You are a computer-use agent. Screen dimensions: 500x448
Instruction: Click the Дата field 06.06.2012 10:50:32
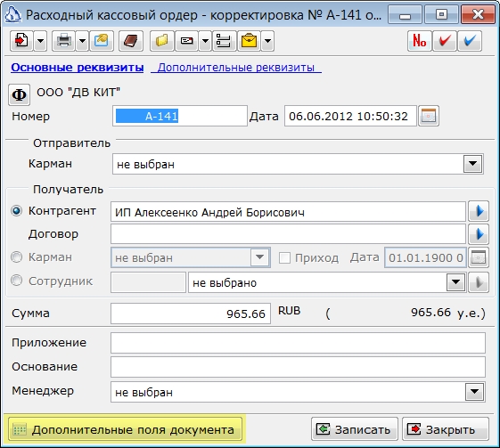(350, 116)
